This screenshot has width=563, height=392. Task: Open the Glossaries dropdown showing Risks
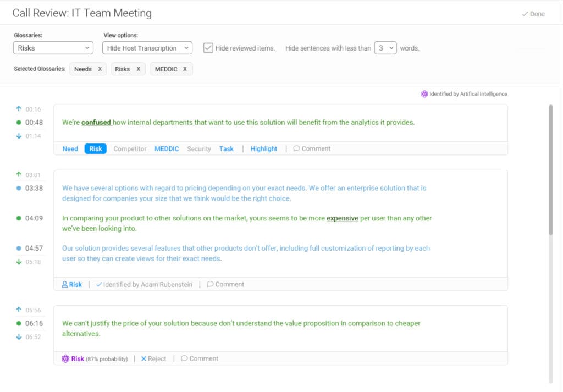click(x=53, y=47)
